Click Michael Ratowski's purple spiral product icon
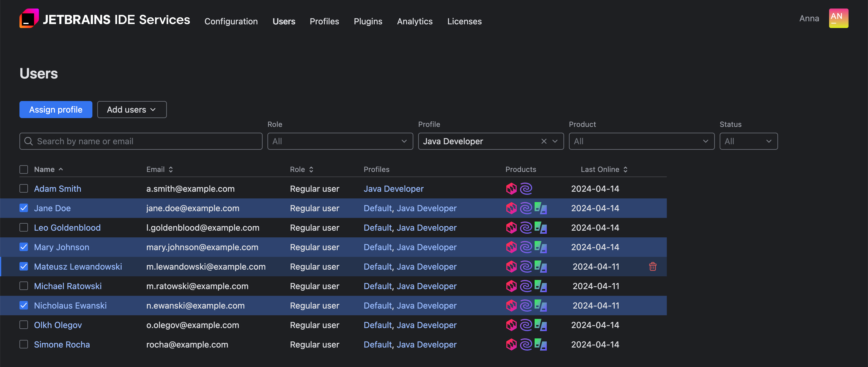 click(526, 286)
